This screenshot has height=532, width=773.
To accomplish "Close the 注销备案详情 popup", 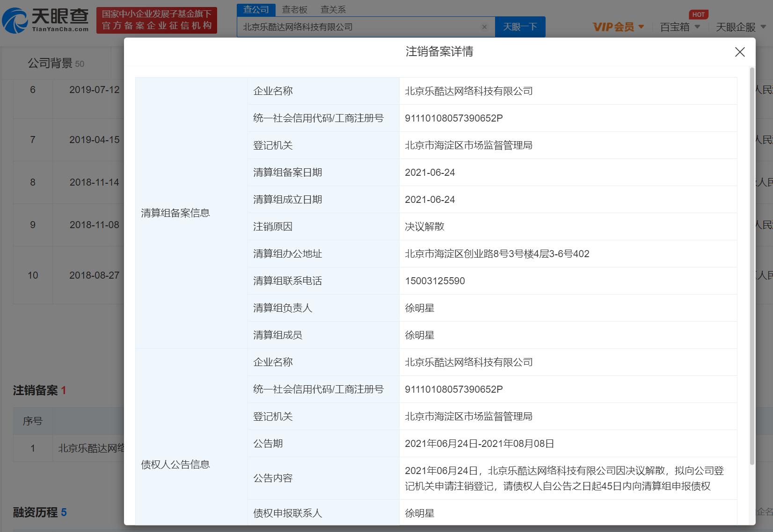I will pos(739,52).
